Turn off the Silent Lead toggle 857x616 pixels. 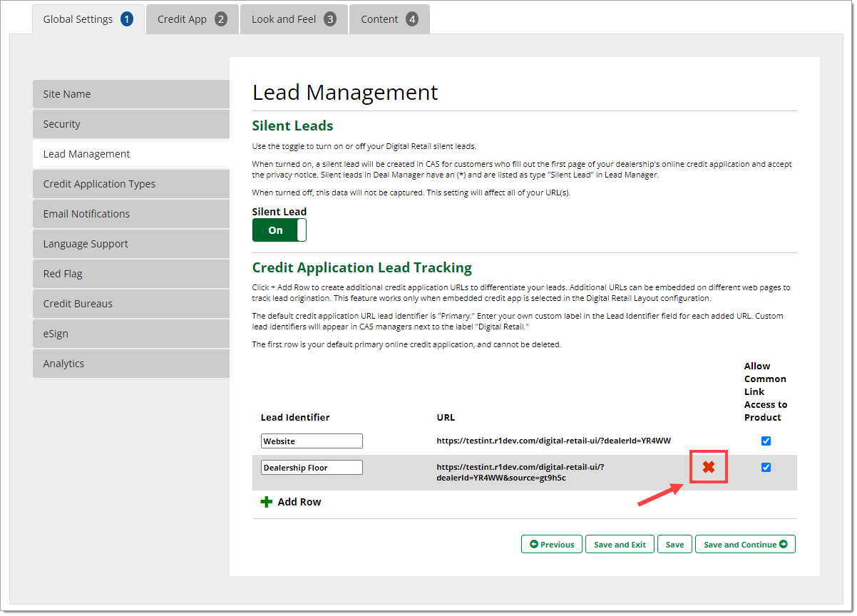(x=279, y=230)
